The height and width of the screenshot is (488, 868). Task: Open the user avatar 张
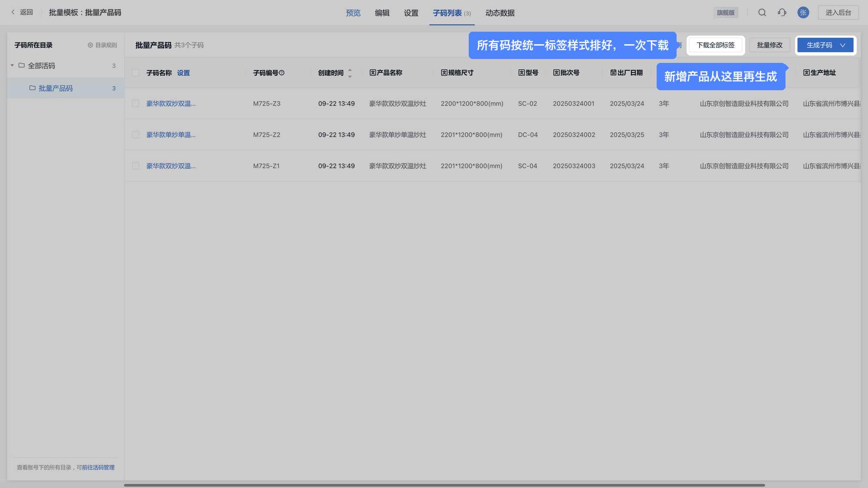tap(803, 13)
